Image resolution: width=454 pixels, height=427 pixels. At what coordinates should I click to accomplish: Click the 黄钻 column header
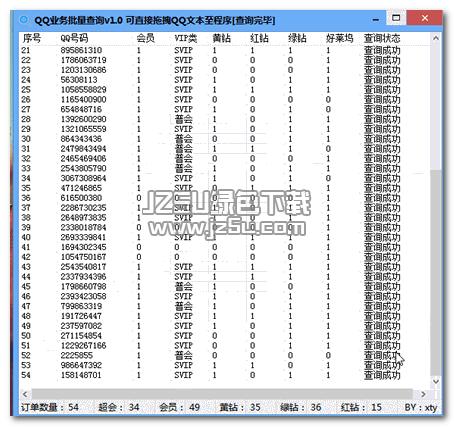click(221, 38)
